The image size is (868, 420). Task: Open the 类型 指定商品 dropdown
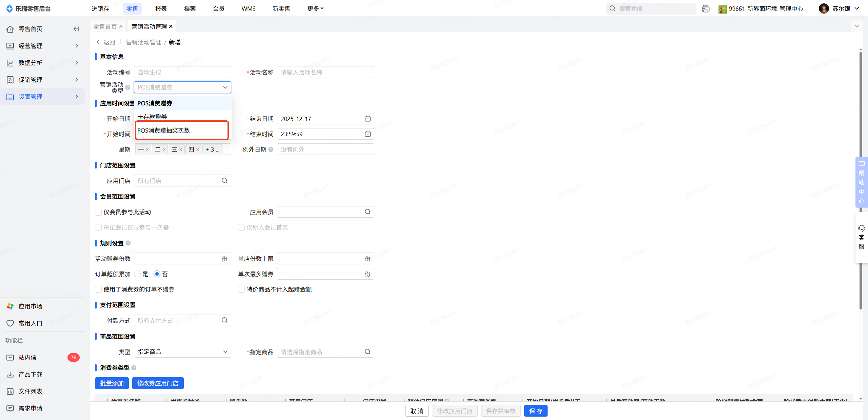182,352
